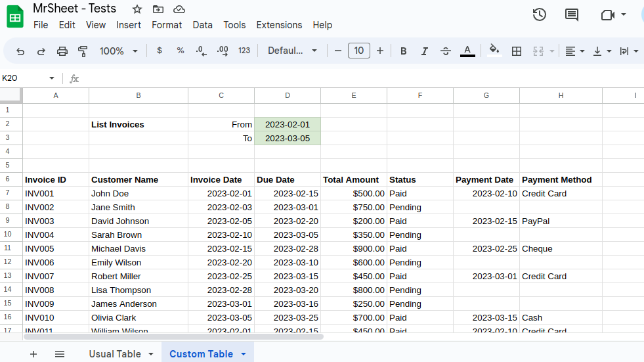The height and width of the screenshot is (362, 644).
Task: Format as currency with dollar icon
Action: tap(160, 51)
